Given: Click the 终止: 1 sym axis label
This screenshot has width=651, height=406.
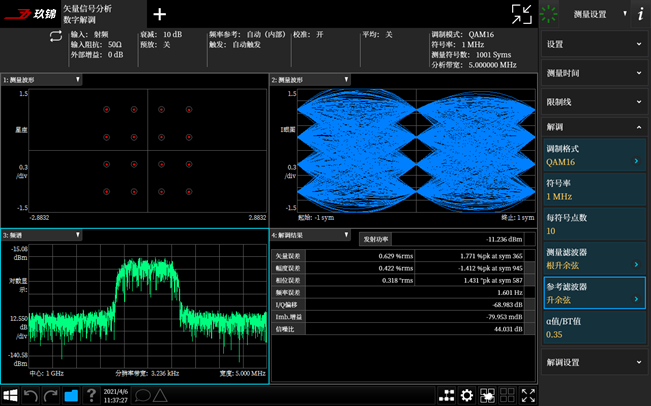Looking at the screenshot, I should [518, 218].
